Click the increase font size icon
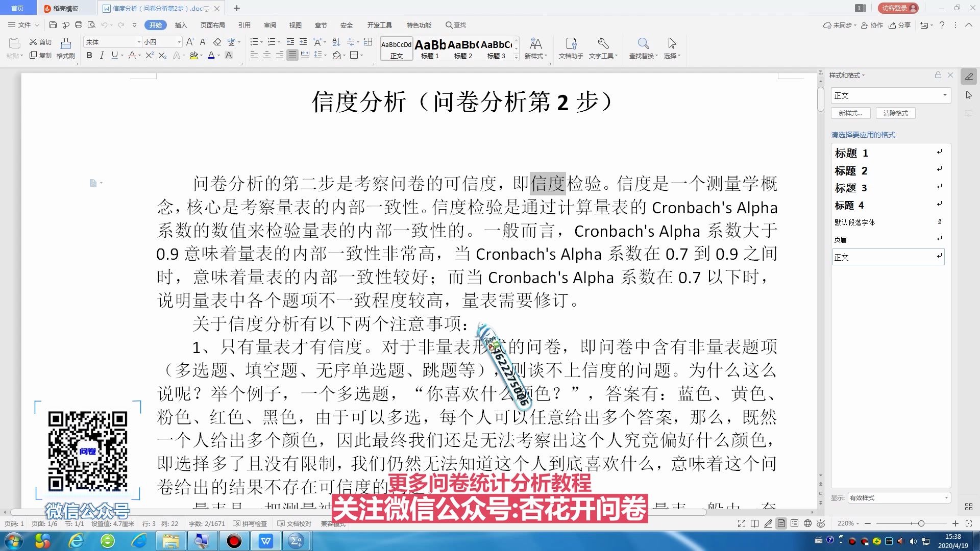This screenshot has height=551, width=980. click(190, 42)
